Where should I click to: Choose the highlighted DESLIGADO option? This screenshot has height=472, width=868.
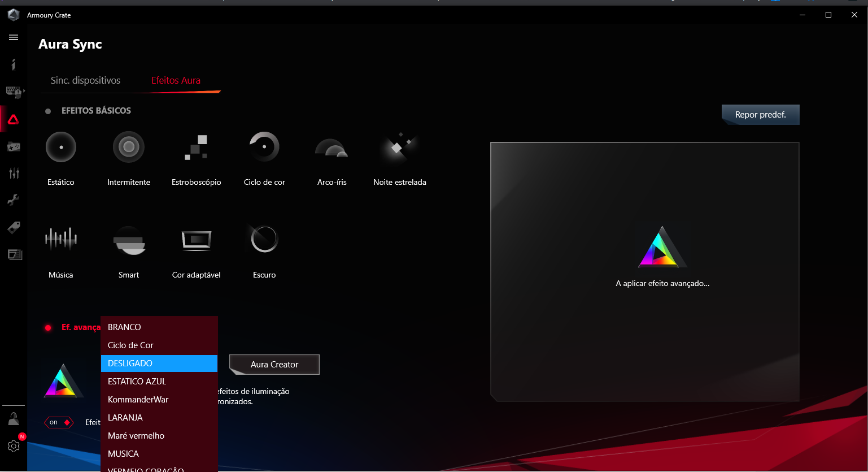[x=159, y=363]
